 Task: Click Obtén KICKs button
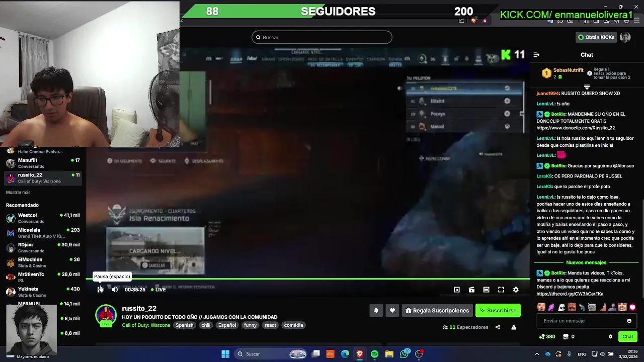pos(596,37)
